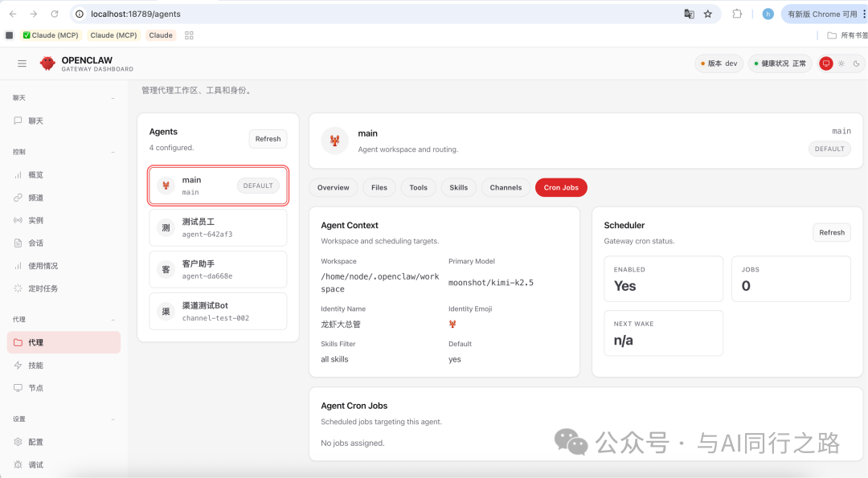
Task: Open 实例 instances from the sidebar
Action: click(x=35, y=220)
